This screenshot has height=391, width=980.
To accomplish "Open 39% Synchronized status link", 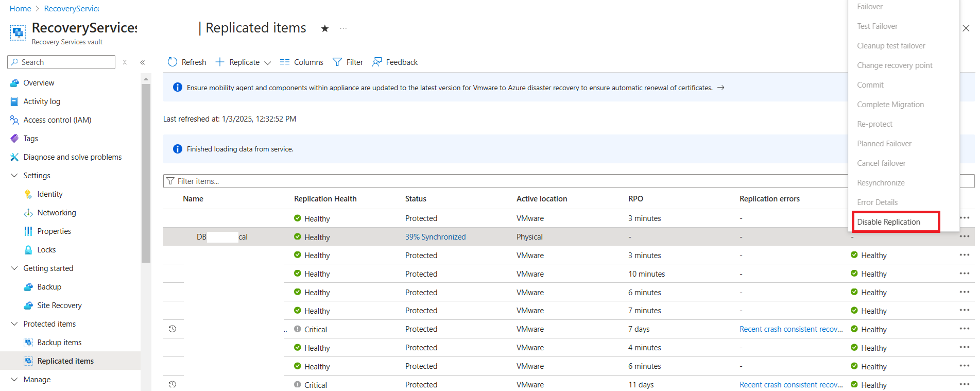I will pyautogui.click(x=435, y=237).
